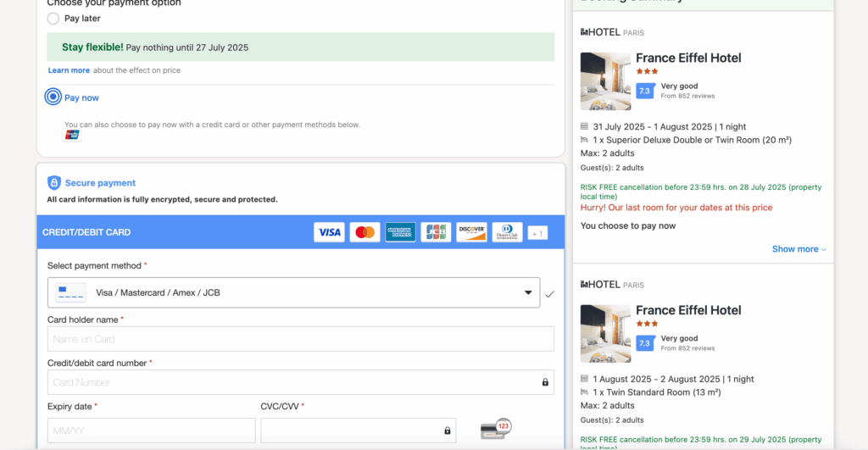
Task: Show more card types with +1 badge
Action: pyautogui.click(x=537, y=232)
